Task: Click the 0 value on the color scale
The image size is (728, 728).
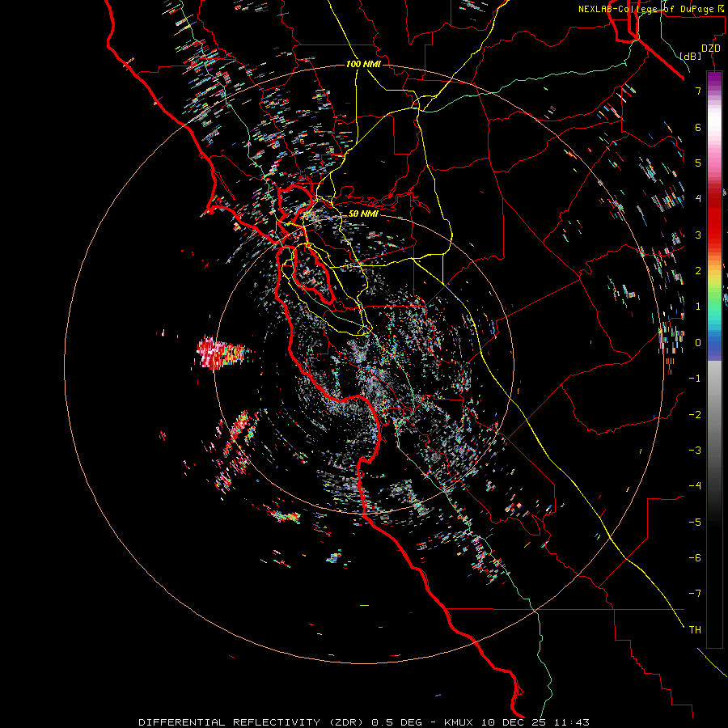Action: 698,343
